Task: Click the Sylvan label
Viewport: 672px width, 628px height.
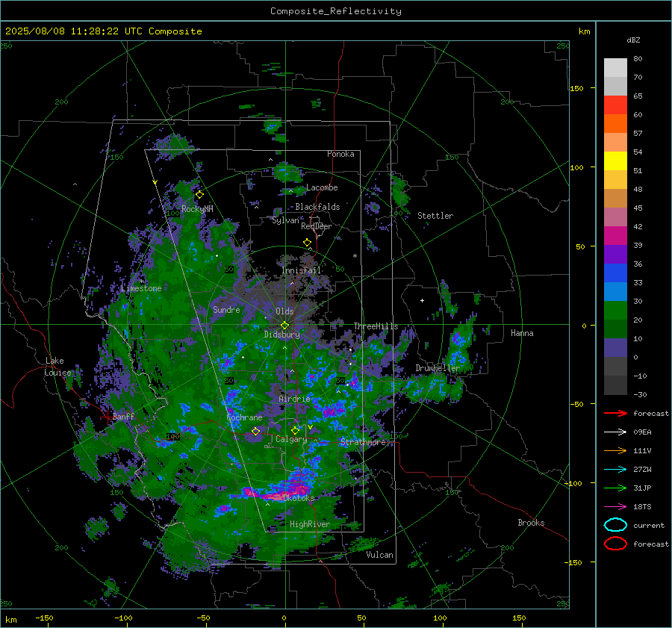Action: pyautogui.click(x=285, y=220)
